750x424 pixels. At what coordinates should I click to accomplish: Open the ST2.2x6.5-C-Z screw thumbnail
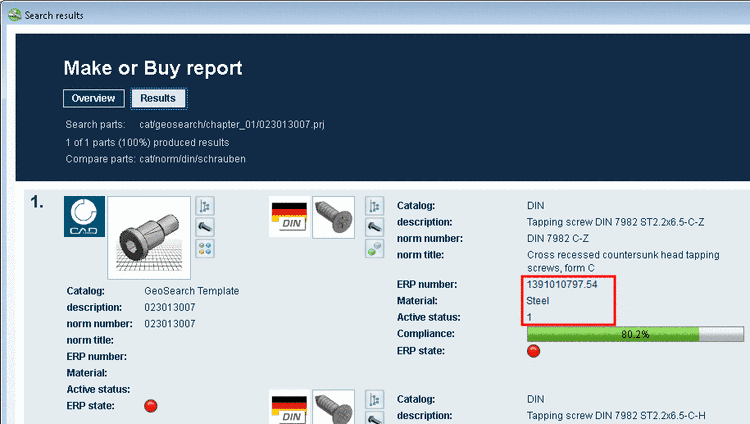point(333,217)
